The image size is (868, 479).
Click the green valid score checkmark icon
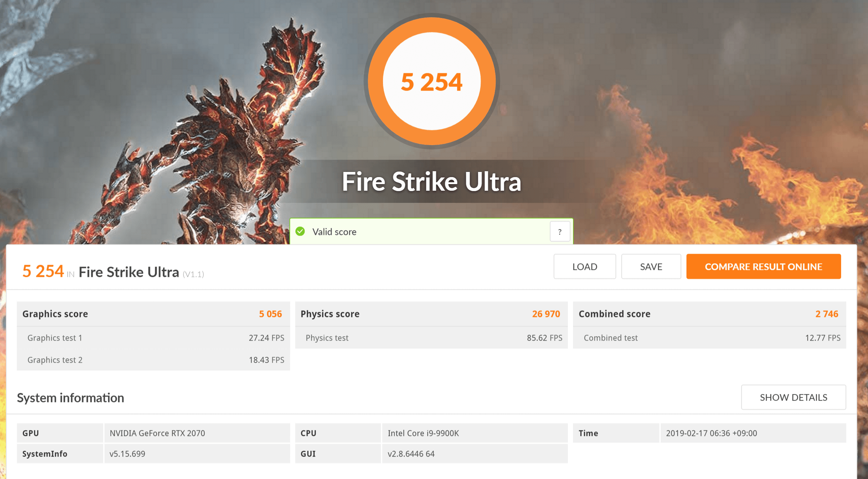(300, 231)
